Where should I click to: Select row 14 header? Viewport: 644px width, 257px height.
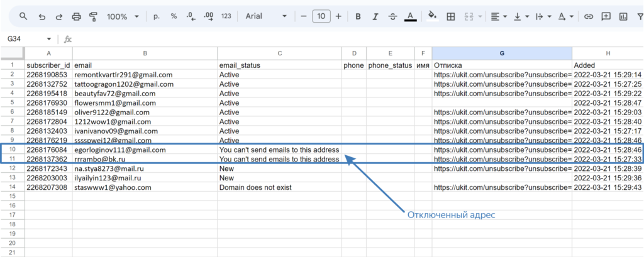point(13,187)
